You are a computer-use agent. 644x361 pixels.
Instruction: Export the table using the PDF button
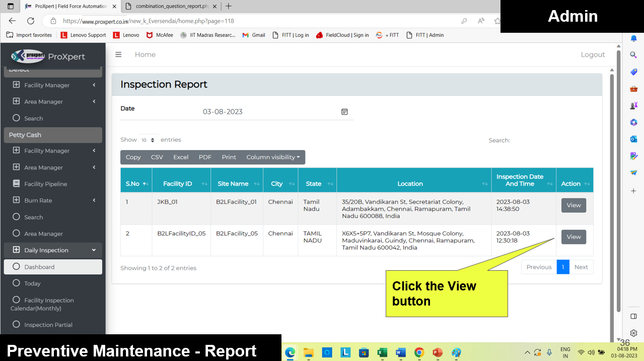click(x=205, y=157)
